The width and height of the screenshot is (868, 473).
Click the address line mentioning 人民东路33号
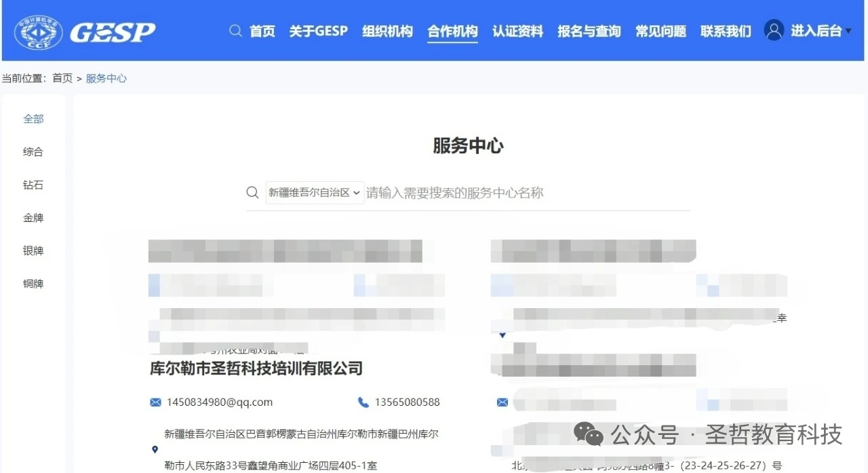[271, 466]
